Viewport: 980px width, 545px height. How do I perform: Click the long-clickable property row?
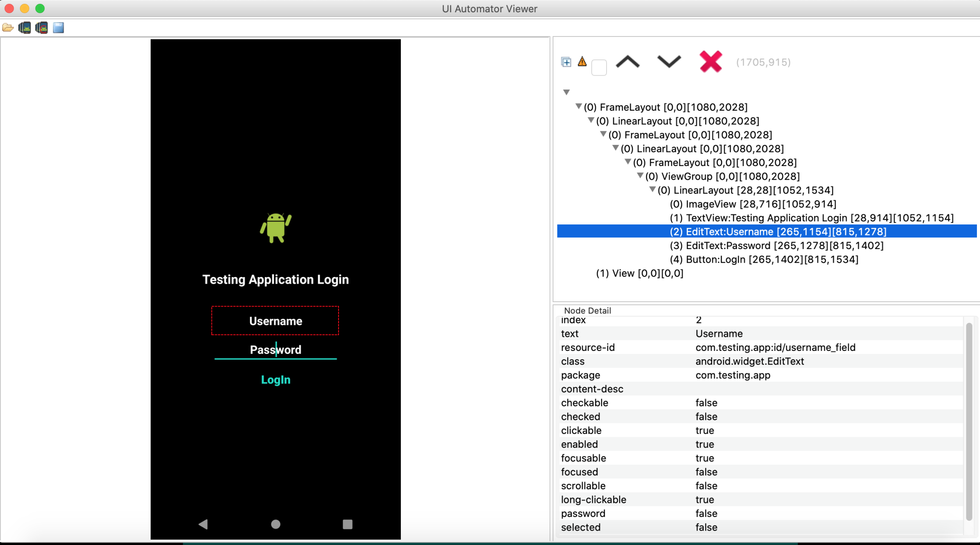[760, 500]
